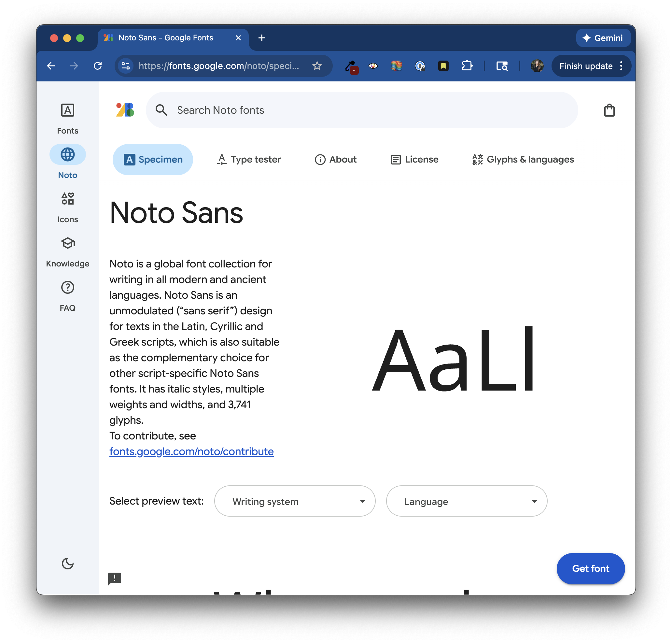Open the Chrome three-dot menu

pos(621,66)
